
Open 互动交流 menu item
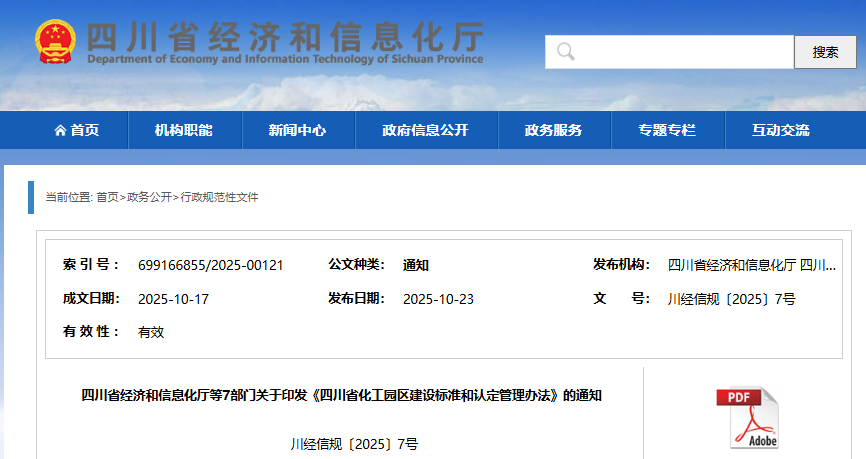tap(781, 130)
